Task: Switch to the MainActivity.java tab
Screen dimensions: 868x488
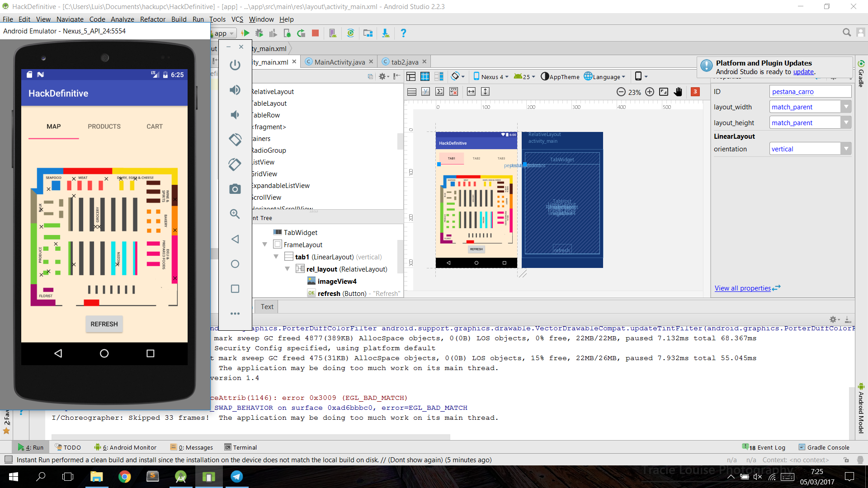Action: pos(339,62)
